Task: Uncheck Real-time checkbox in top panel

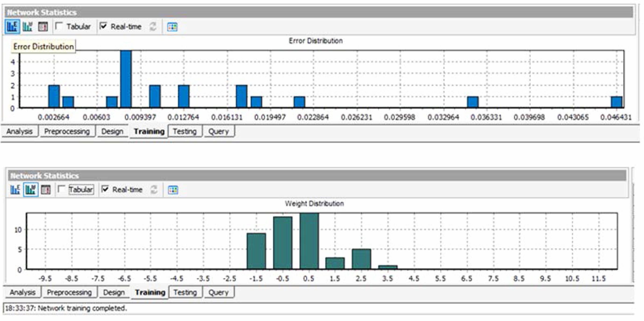Action: [103, 26]
